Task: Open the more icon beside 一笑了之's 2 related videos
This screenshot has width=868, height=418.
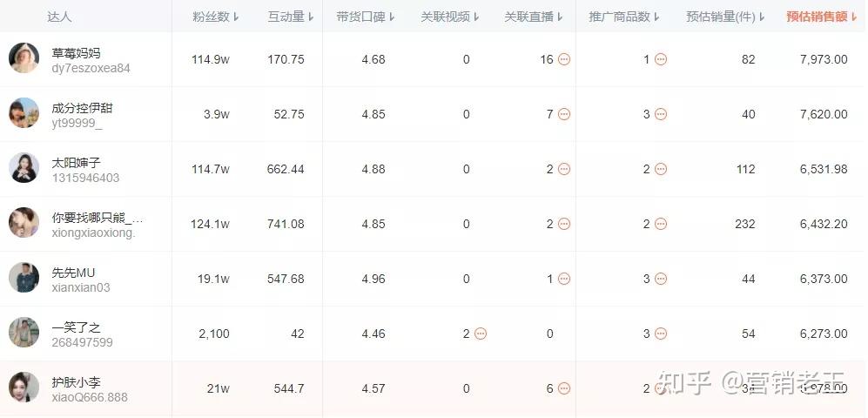Action: 481,334
